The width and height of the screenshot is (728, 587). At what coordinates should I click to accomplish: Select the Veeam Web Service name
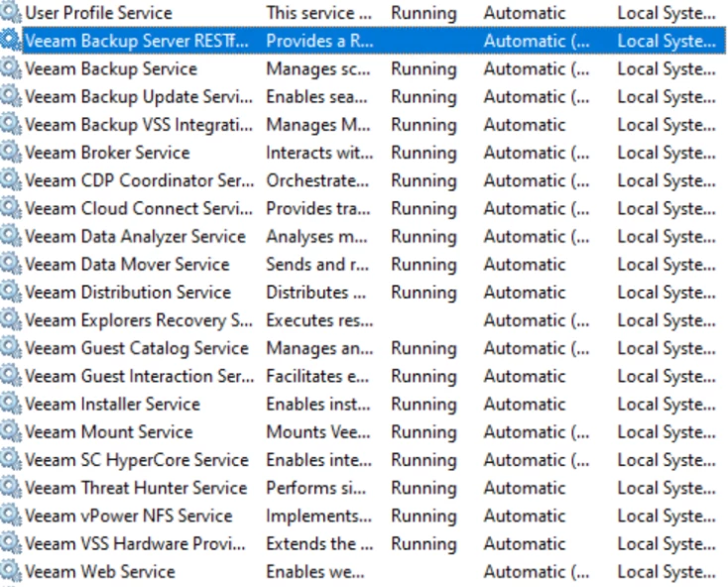[x=100, y=572]
